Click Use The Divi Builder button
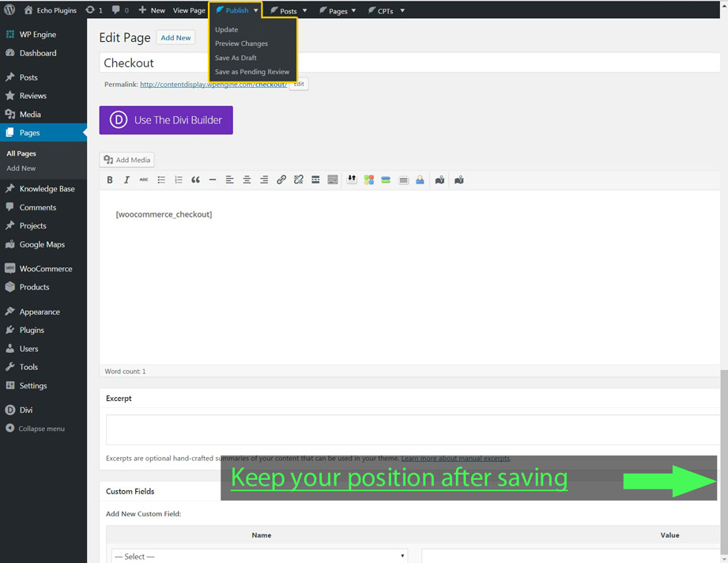 coord(166,120)
